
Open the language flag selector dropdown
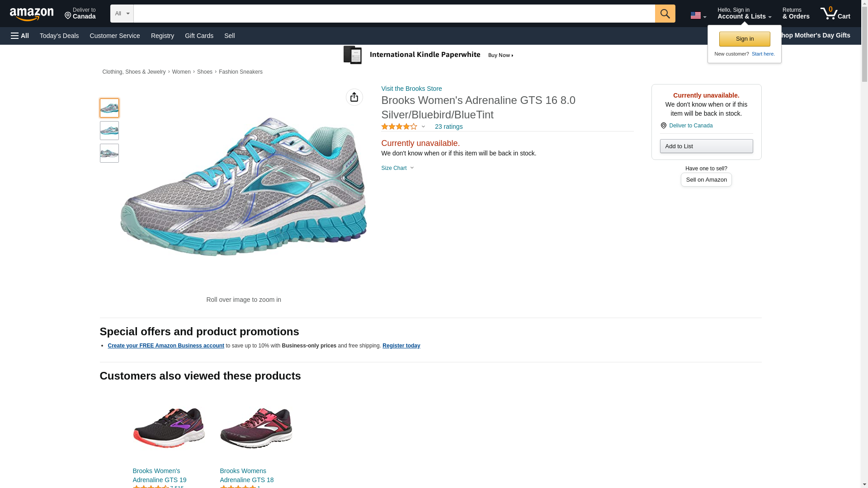698,15
